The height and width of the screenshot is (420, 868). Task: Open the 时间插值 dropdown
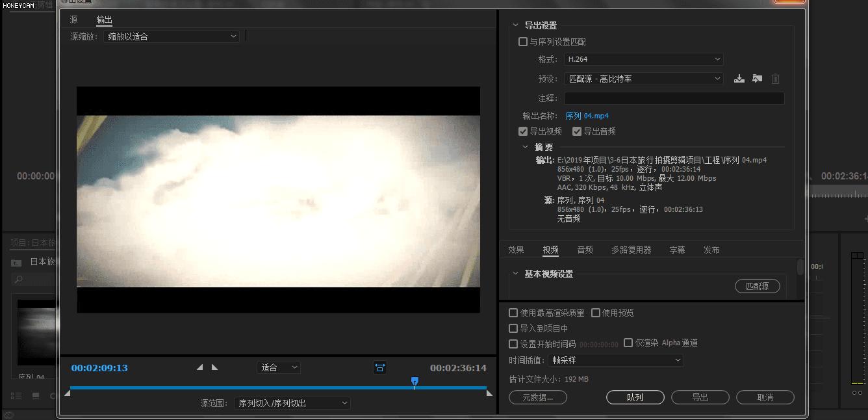[615, 360]
